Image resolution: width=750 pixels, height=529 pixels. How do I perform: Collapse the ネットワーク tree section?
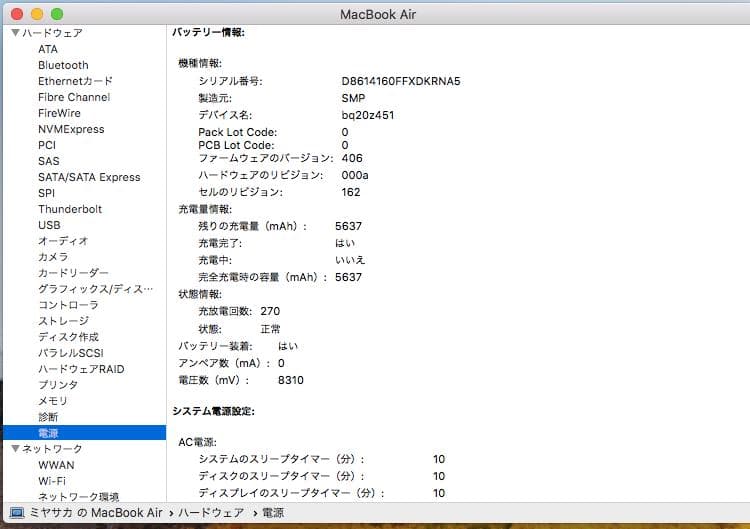[15, 449]
